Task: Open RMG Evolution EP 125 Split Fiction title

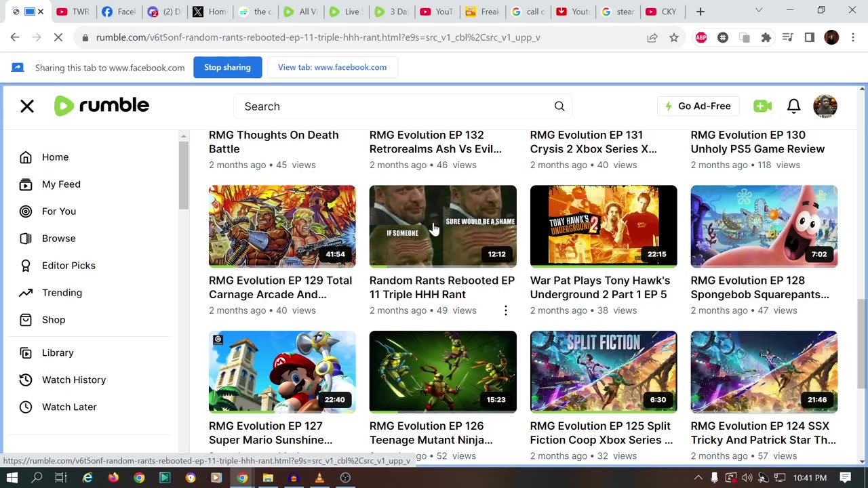Action: (x=601, y=433)
